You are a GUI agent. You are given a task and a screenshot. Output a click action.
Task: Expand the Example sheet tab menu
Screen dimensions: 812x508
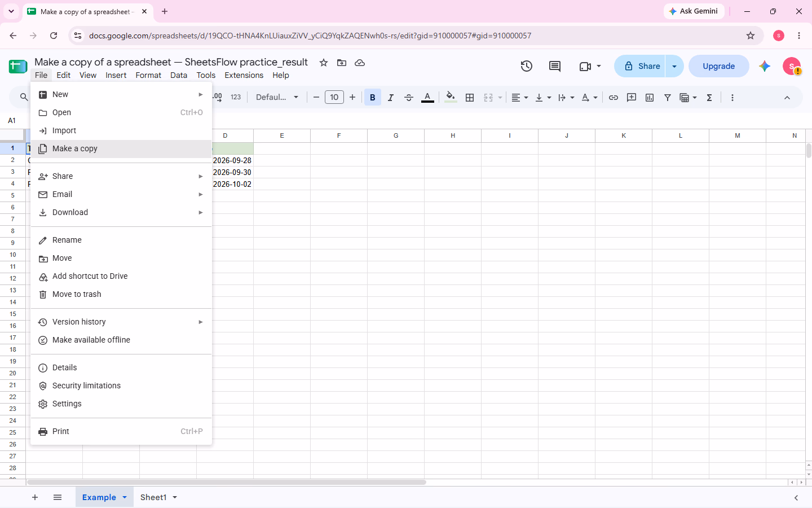pyautogui.click(x=125, y=497)
